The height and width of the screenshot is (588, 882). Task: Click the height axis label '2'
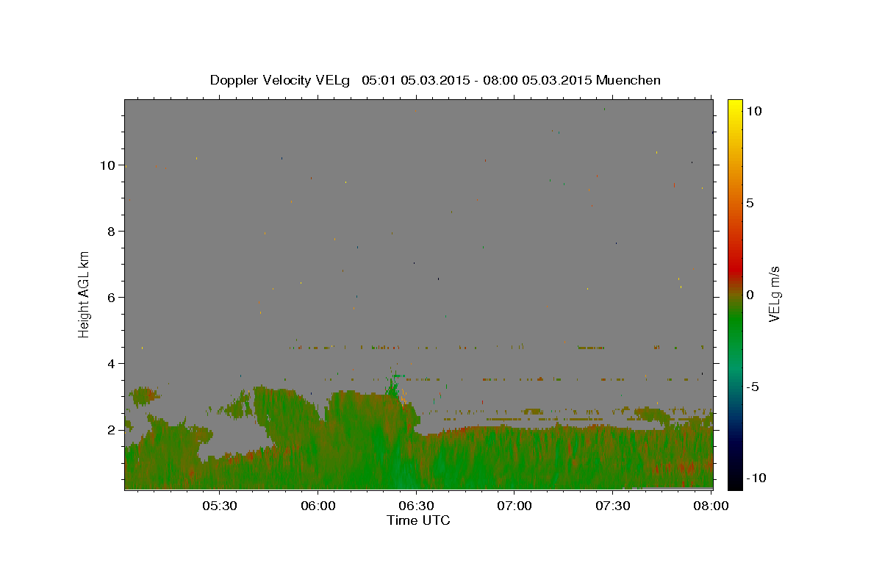click(111, 430)
